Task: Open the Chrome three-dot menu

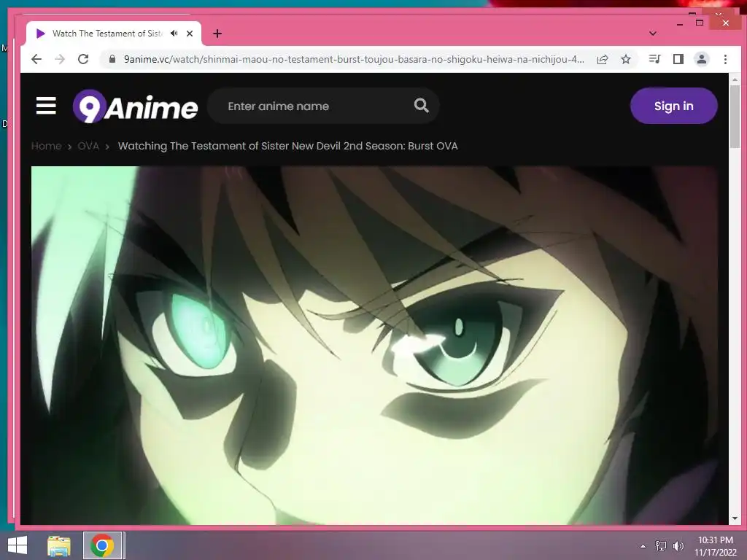Action: pos(725,59)
